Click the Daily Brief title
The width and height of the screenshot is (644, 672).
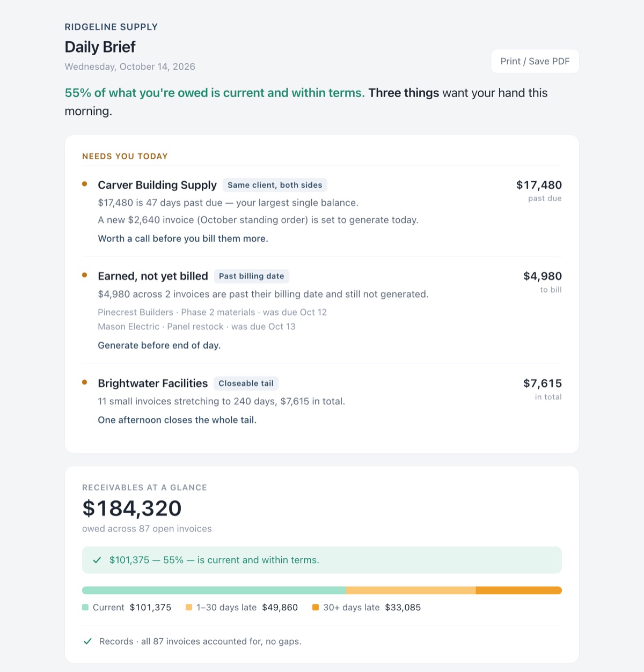point(100,47)
